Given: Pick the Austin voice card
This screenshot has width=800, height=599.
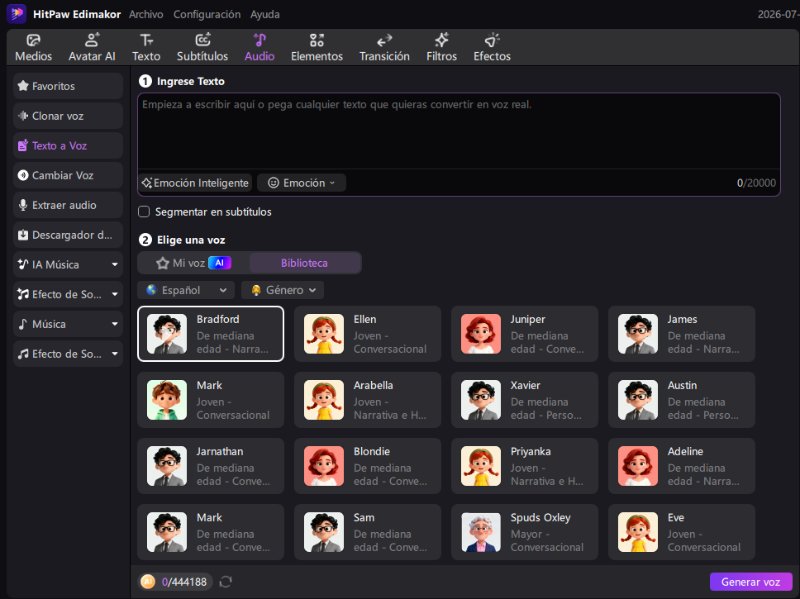Looking at the screenshot, I should click(682, 400).
